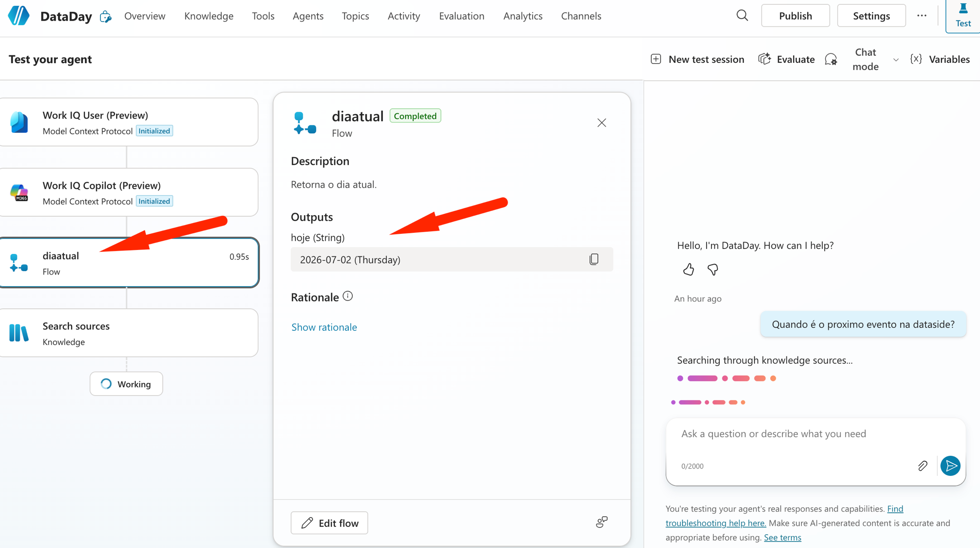The width and height of the screenshot is (980, 548).
Task: Click the Completed status badge
Action: [x=415, y=116]
